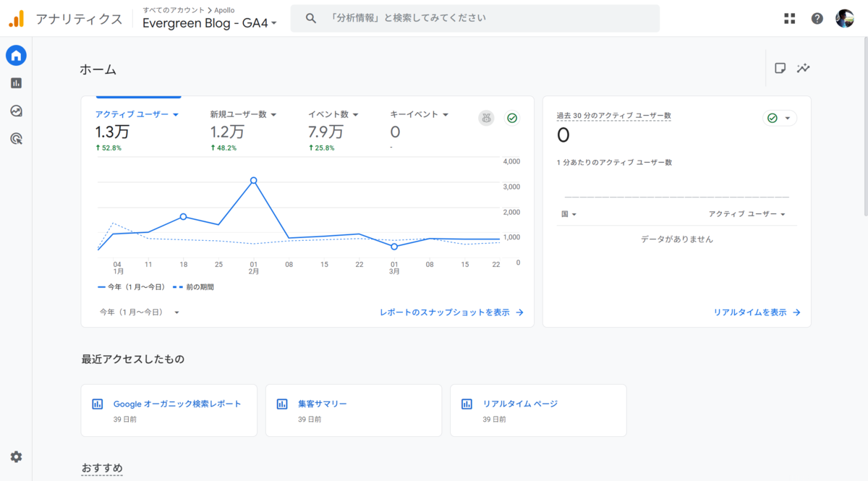Viewport: 868px width, 481px height.
Task: Open the user account avatar
Action: tap(845, 19)
